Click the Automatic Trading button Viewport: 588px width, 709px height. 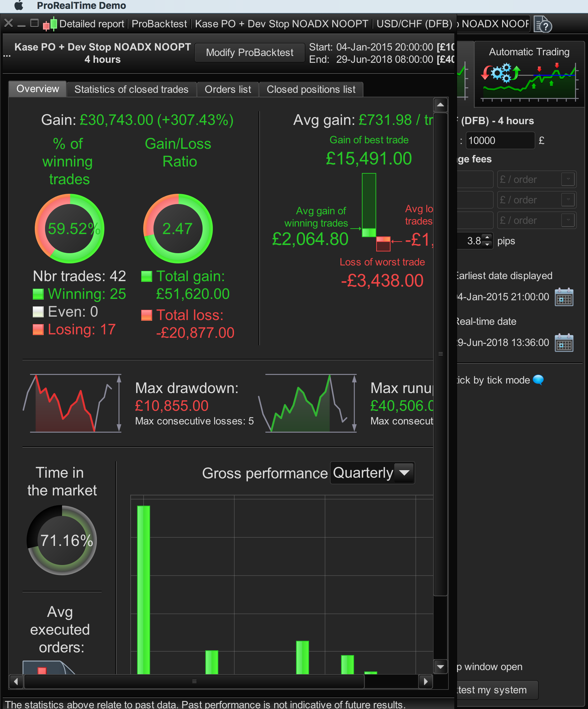pyautogui.click(x=529, y=74)
